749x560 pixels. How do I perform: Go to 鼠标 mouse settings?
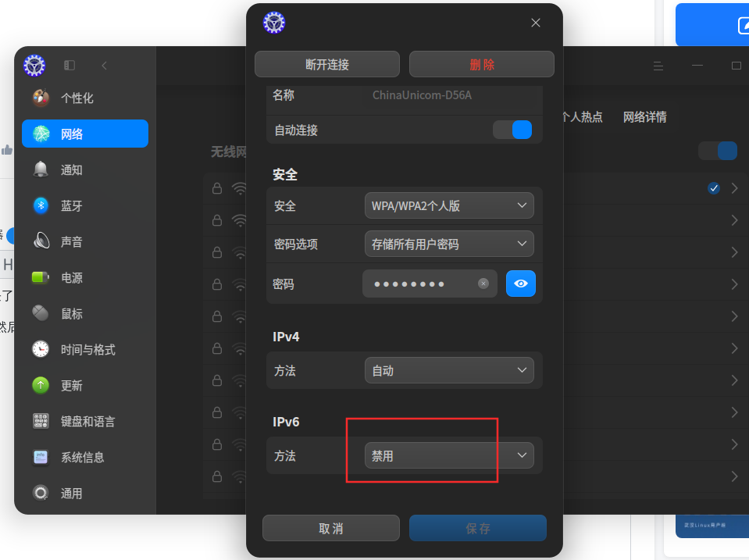tap(85, 313)
